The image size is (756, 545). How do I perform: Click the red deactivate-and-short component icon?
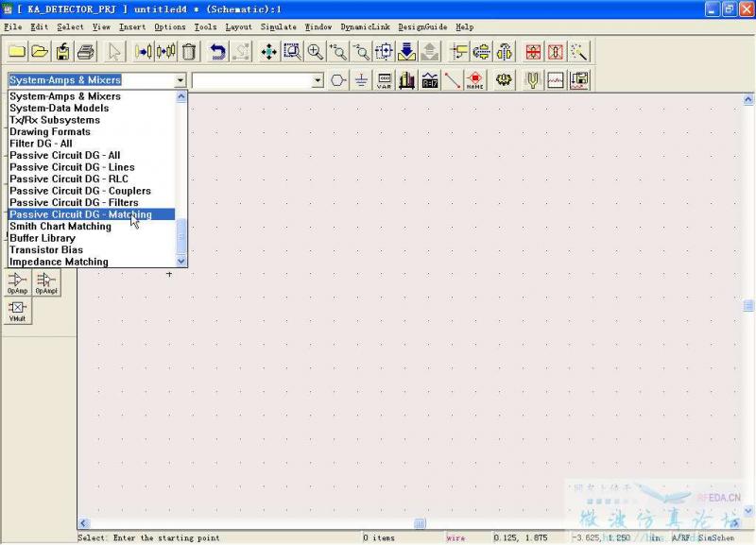(x=556, y=52)
